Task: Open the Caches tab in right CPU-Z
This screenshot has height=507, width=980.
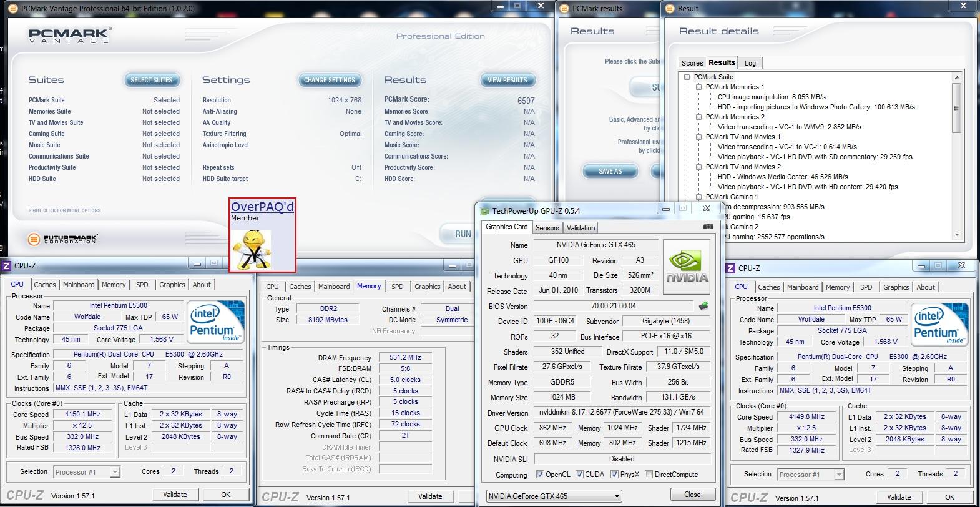Action: 768,287
